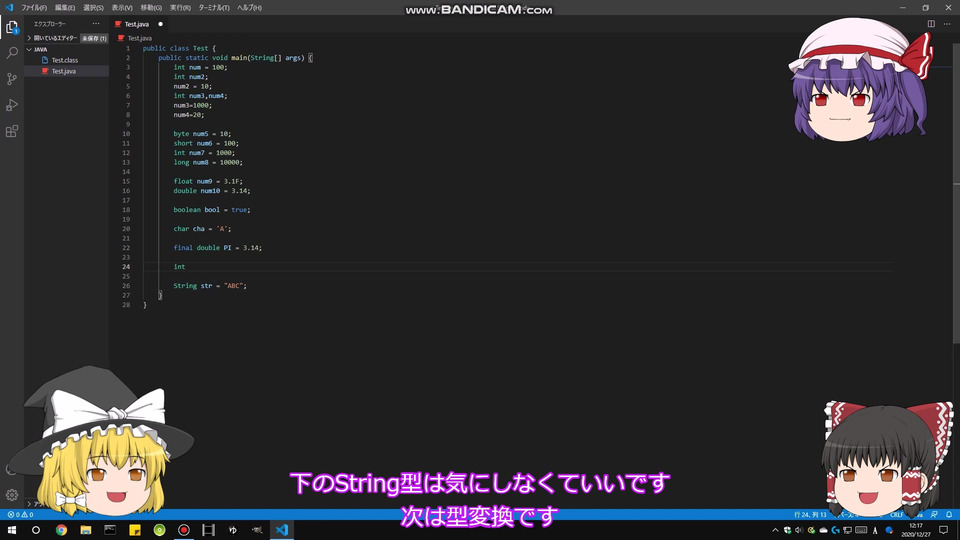Viewport: 960px width, 540px height.
Task: Click the 未保存 (1) badge
Action: click(x=94, y=38)
